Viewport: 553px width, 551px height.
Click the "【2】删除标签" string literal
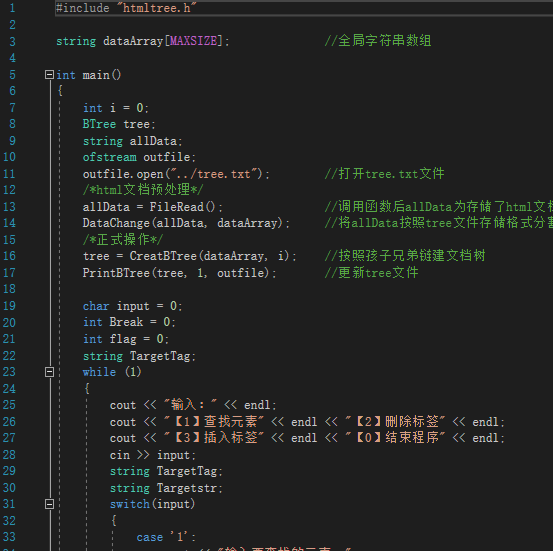tap(395, 422)
